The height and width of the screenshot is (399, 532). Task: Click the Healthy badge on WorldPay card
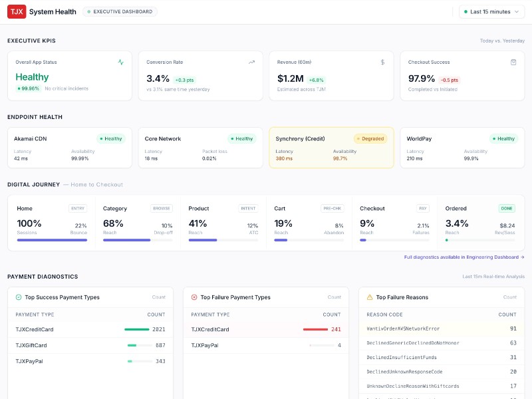[x=503, y=139]
